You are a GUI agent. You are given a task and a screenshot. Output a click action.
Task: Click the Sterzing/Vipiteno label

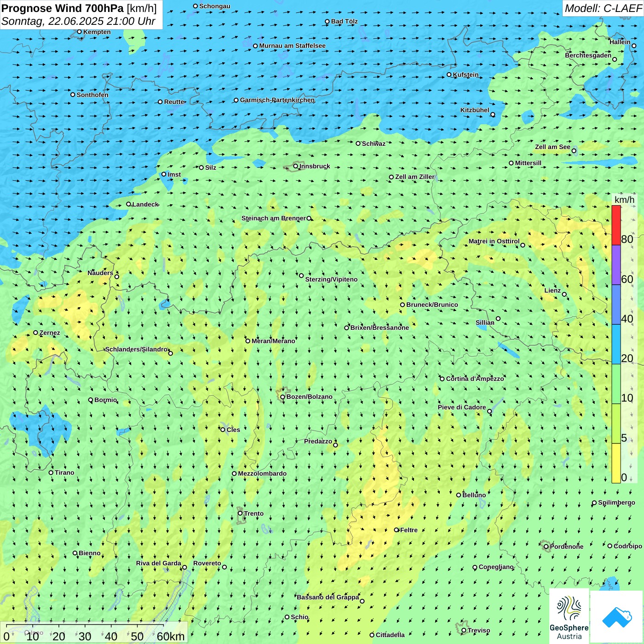tap(331, 279)
